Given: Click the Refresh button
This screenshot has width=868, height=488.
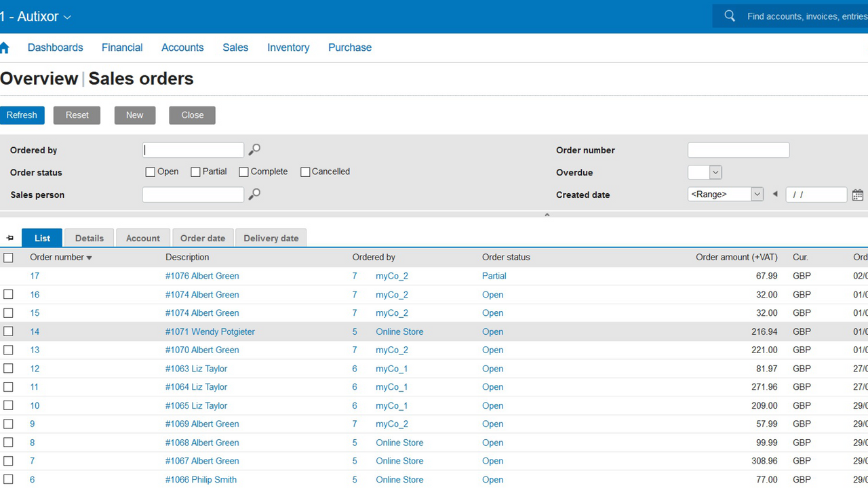Looking at the screenshot, I should tap(22, 115).
